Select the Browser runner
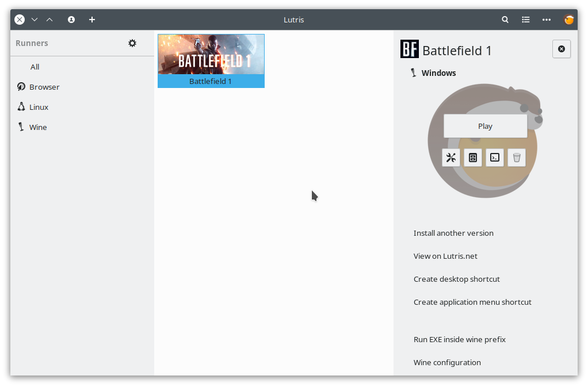 pos(82,87)
